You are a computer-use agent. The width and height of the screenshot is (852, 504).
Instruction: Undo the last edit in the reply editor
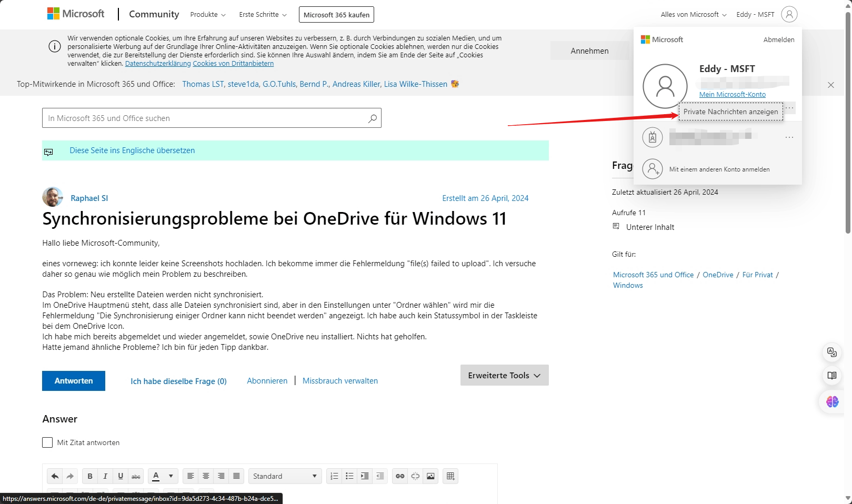[55, 476]
